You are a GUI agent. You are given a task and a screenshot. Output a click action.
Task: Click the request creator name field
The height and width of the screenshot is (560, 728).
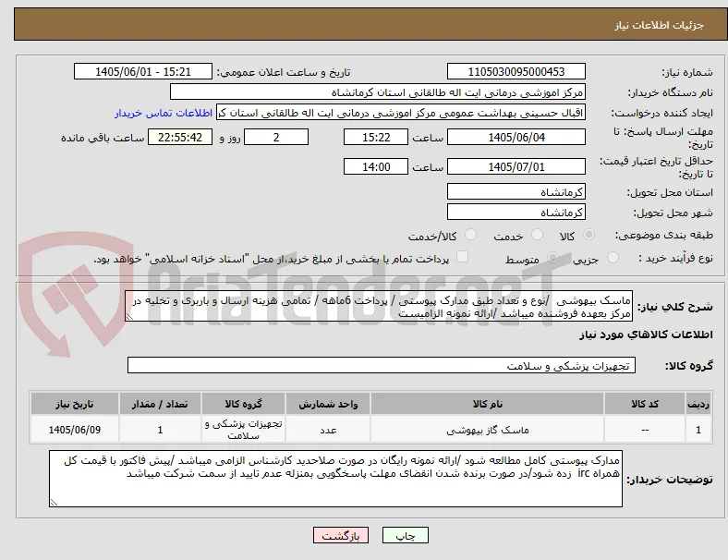[401, 113]
